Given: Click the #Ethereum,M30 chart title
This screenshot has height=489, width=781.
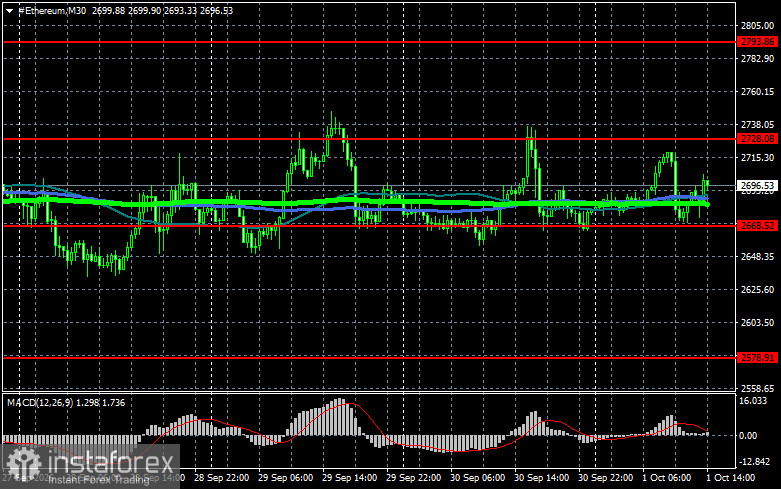Looking at the screenshot, I should click(x=52, y=10).
